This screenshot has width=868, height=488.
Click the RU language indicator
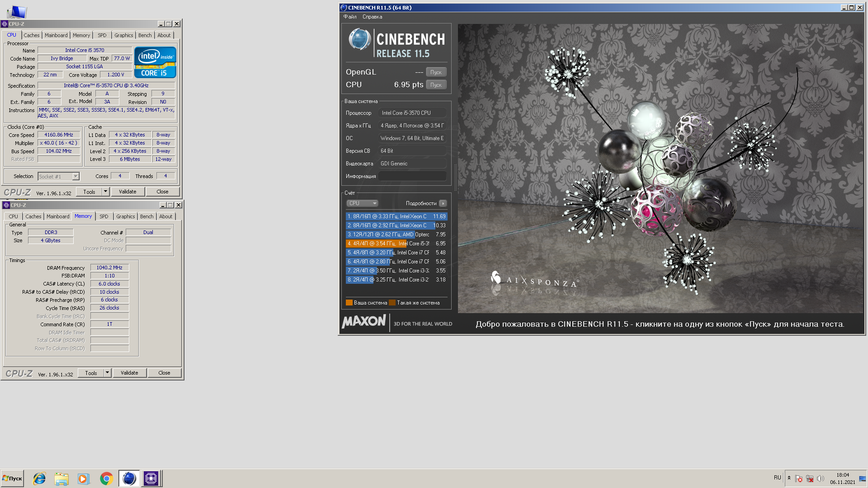point(777,478)
